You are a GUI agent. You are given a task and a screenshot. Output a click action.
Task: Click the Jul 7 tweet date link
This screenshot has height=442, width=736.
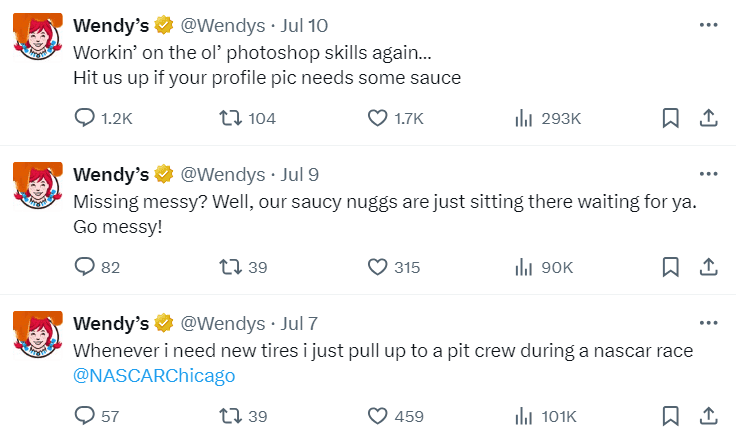(x=300, y=323)
